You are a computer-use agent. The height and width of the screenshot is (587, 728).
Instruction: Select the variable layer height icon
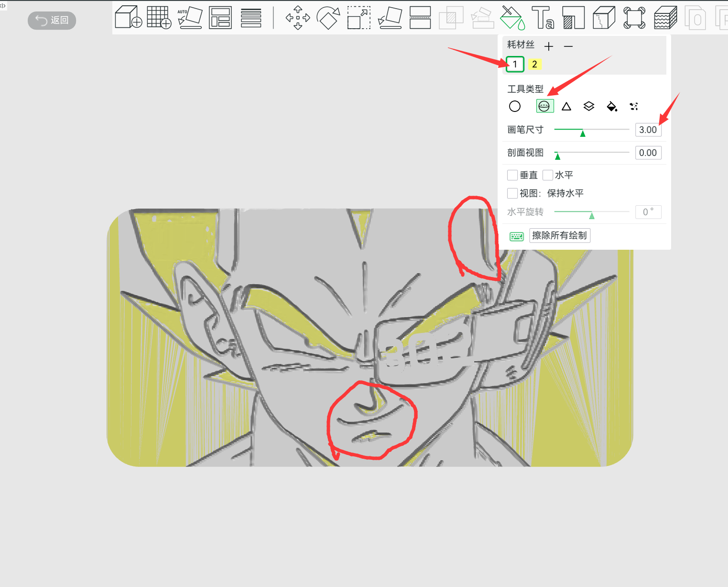(251, 17)
